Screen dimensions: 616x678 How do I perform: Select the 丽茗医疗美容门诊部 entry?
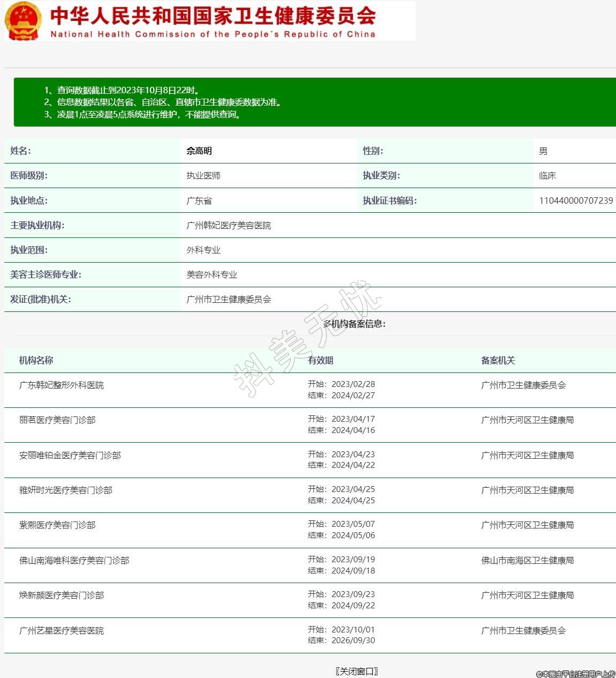click(57, 420)
